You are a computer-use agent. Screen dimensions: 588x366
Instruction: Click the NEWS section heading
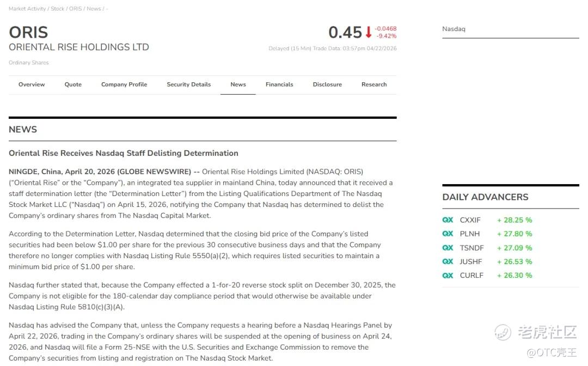tap(23, 130)
